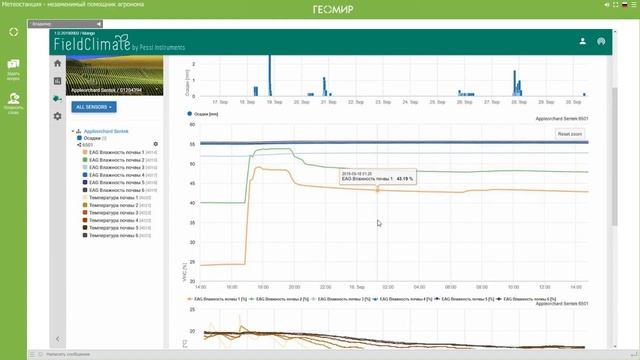Image resolution: width=640 pixels, height=360 pixels.
Task: Toggle Осадки [mm] legend under rain chart
Action: point(202,114)
